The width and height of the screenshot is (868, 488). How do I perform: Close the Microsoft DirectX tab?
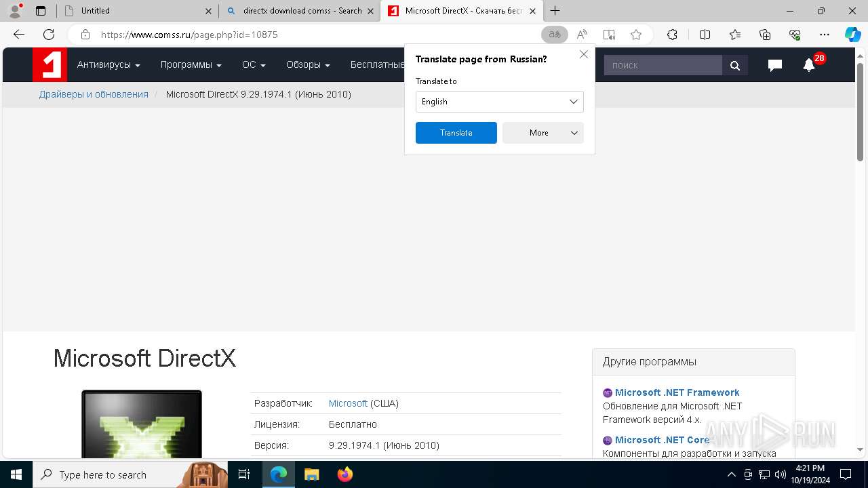point(532,11)
